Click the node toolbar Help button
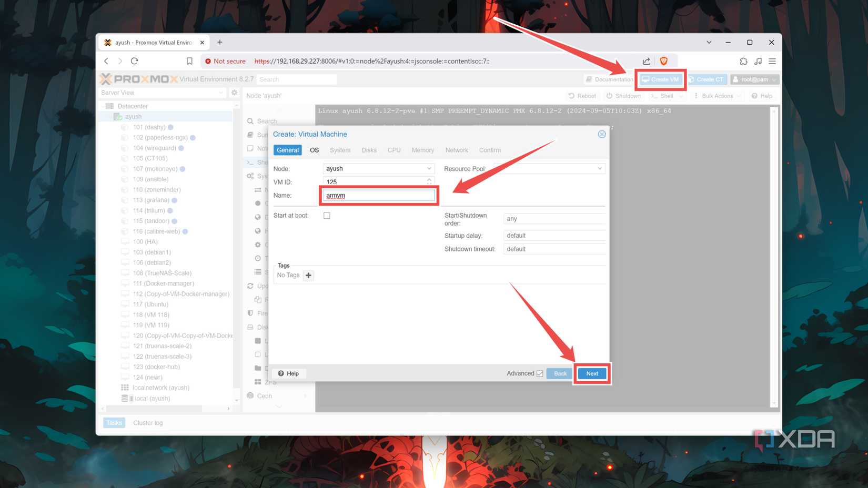 762,96
